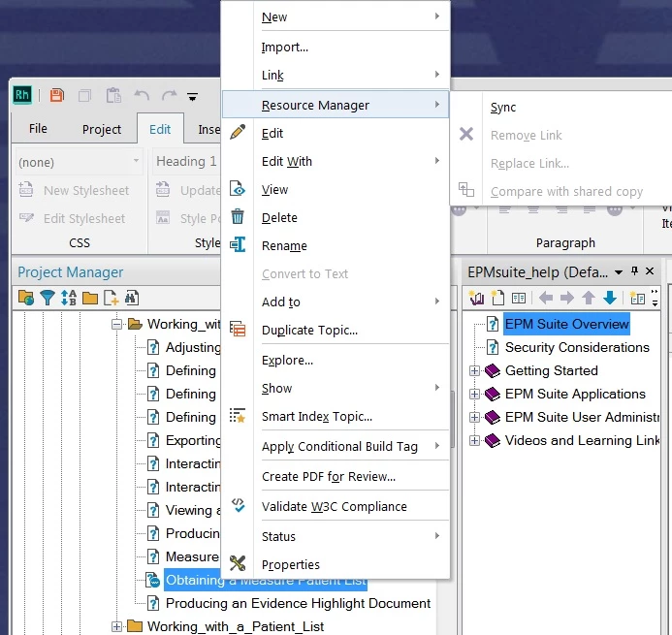Screen dimensions: 672x635
Task: Select EPM Suite Overview TOC entry
Action: click(566, 324)
